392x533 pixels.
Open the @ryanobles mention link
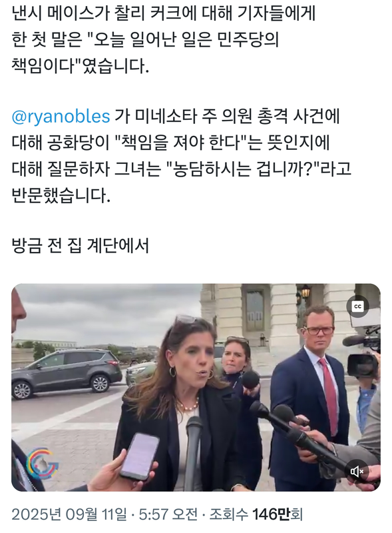click(61, 116)
